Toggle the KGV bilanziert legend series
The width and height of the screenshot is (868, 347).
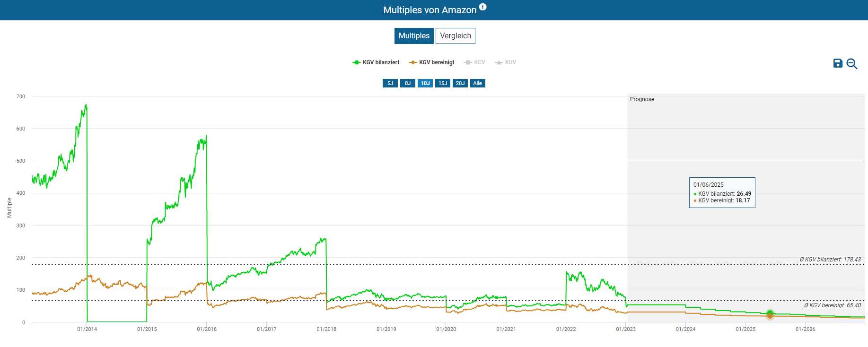click(x=376, y=62)
